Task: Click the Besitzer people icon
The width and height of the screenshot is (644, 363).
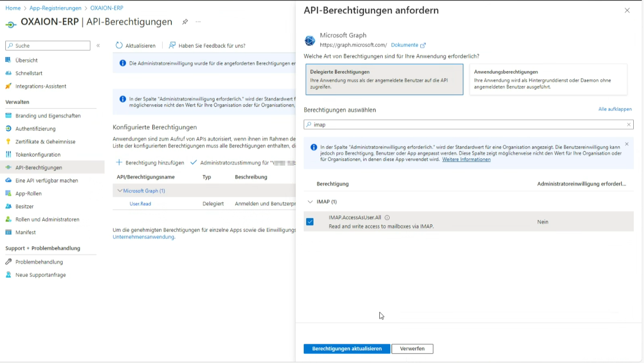Action: tap(8, 206)
